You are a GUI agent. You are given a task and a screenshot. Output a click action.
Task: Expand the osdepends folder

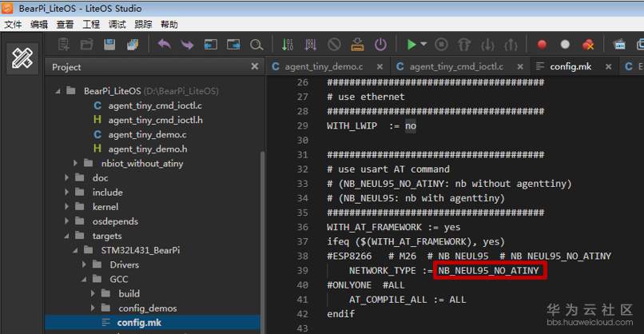pyautogui.click(x=66, y=221)
